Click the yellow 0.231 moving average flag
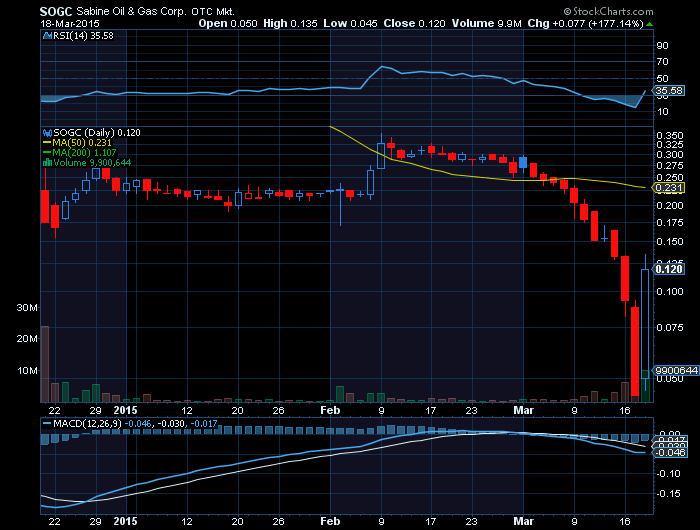The height and width of the screenshot is (530, 700). click(x=668, y=188)
